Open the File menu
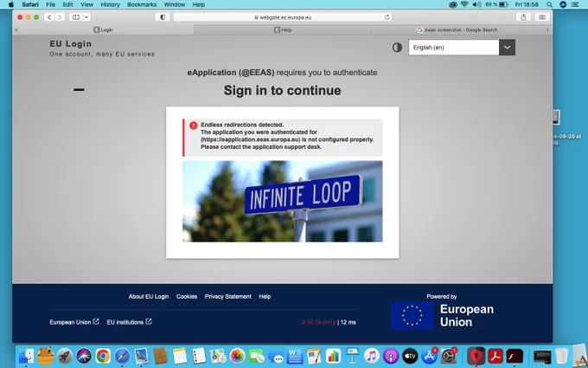588x368 pixels. click(x=51, y=4)
